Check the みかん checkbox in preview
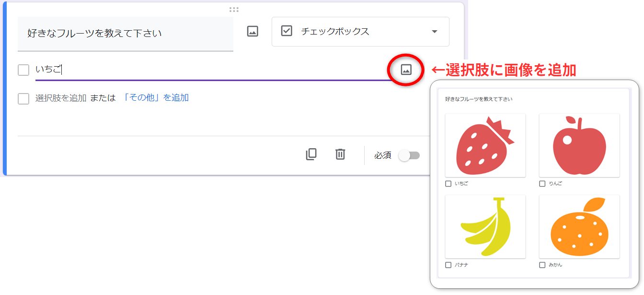The width and height of the screenshot is (644, 295). tap(542, 265)
